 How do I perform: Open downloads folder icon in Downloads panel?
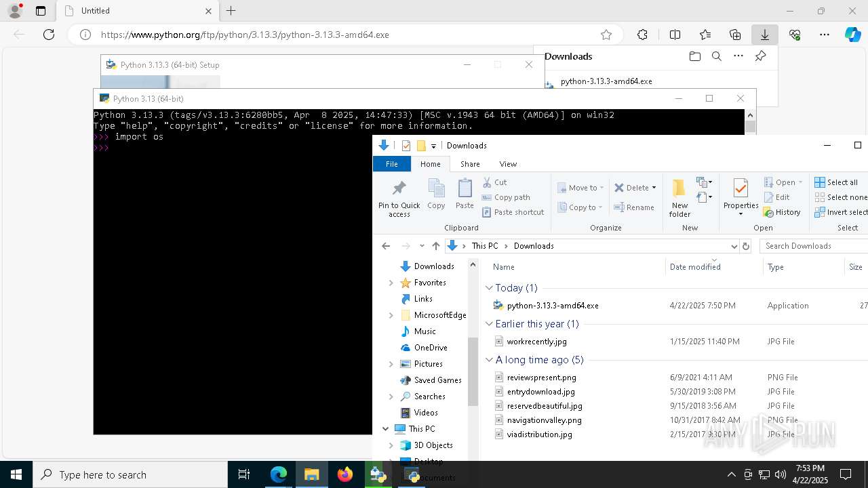click(x=694, y=56)
